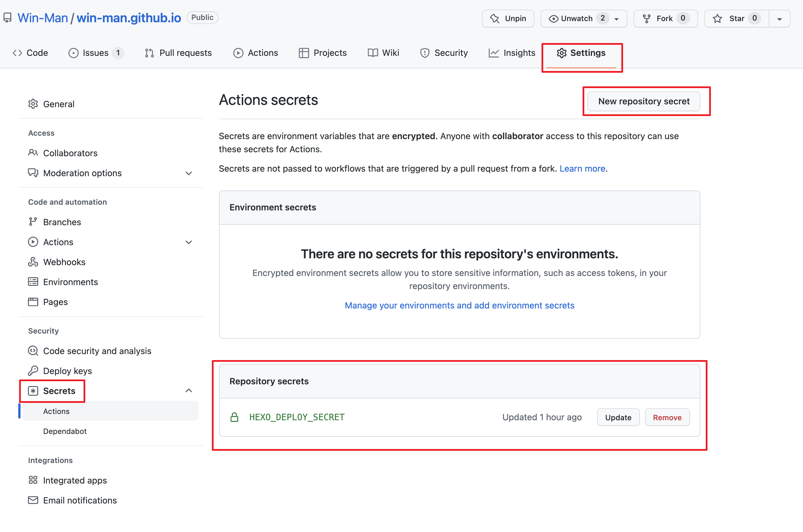
Task: Unpin the repository
Action: [508, 18]
